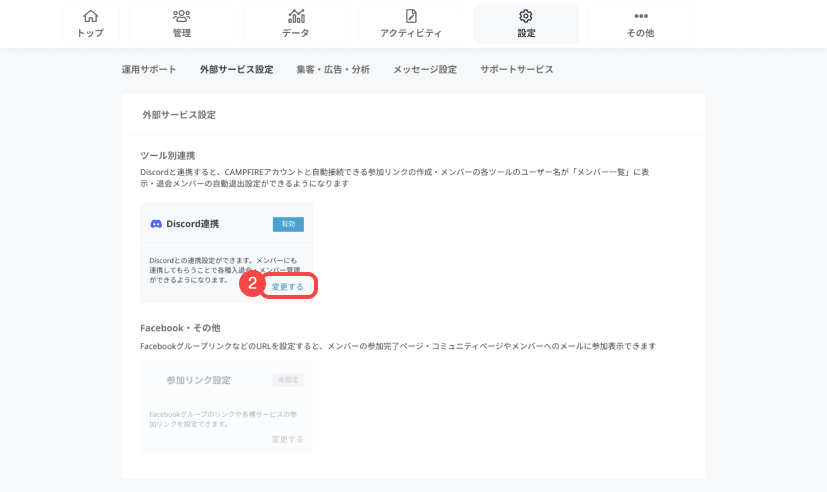The height and width of the screenshot is (492, 827).
Task: Click the 参加リンク設定 card title
Action: [x=198, y=380]
